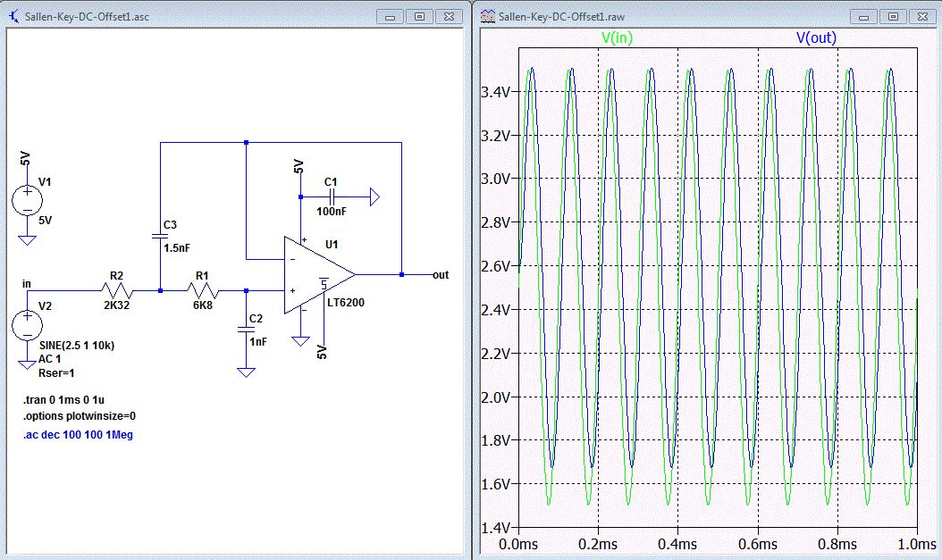Click the 100nF capacitor value
The image size is (942, 560).
332,212
